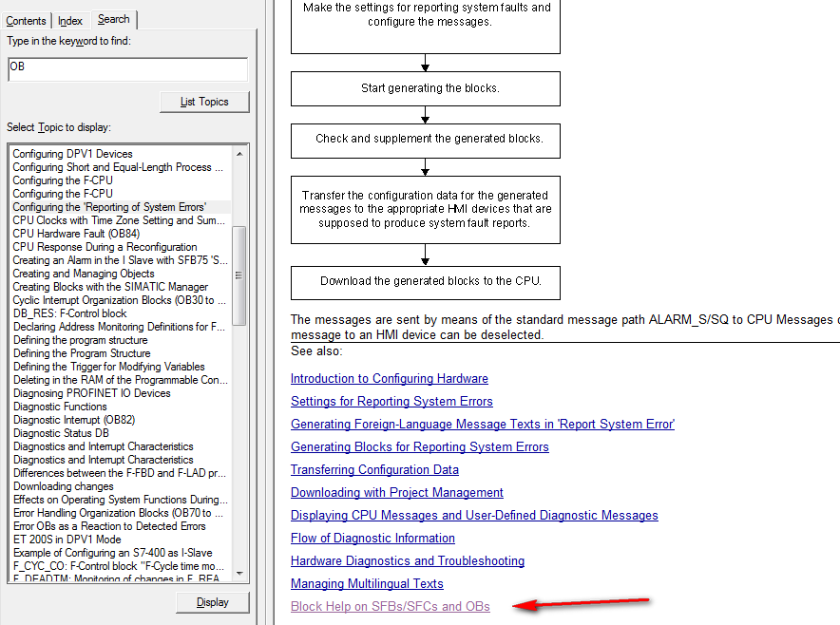Open Hardware Diagnostics and Troubleshooting link

click(x=408, y=560)
